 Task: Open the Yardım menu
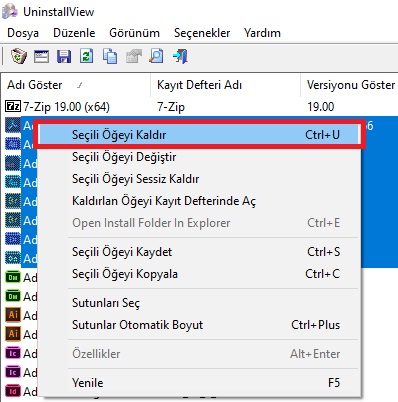(x=262, y=33)
